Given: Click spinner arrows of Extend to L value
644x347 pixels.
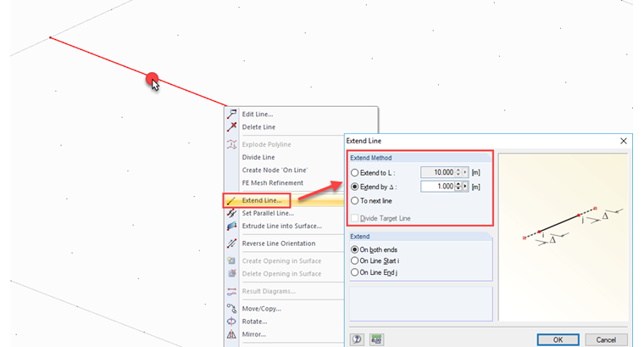Looking at the screenshot, I should [x=458, y=172].
